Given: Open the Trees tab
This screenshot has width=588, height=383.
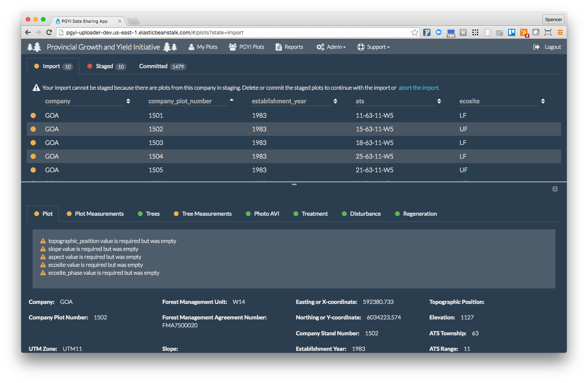Looking at the screenshot, I should tap(149, 214).
